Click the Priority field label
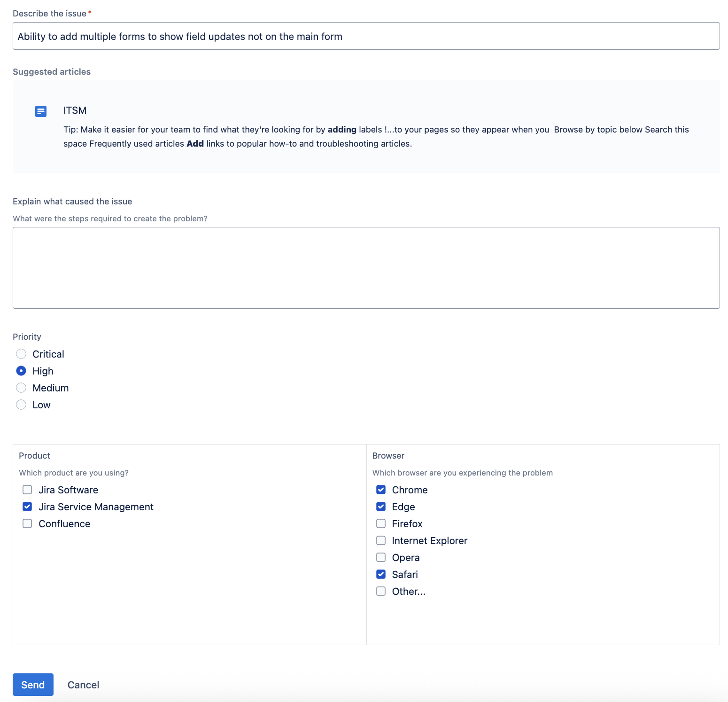This screenshot has height=702, width=728. [x=27, y=337]
